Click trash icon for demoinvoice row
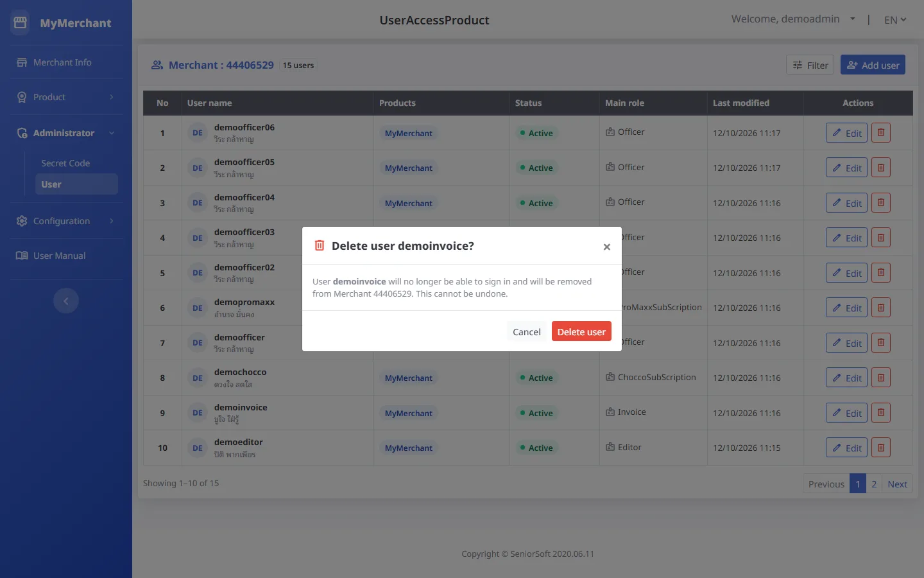Image resolution: width=924 pixels, height=578 pixels. tap(880, 413)
